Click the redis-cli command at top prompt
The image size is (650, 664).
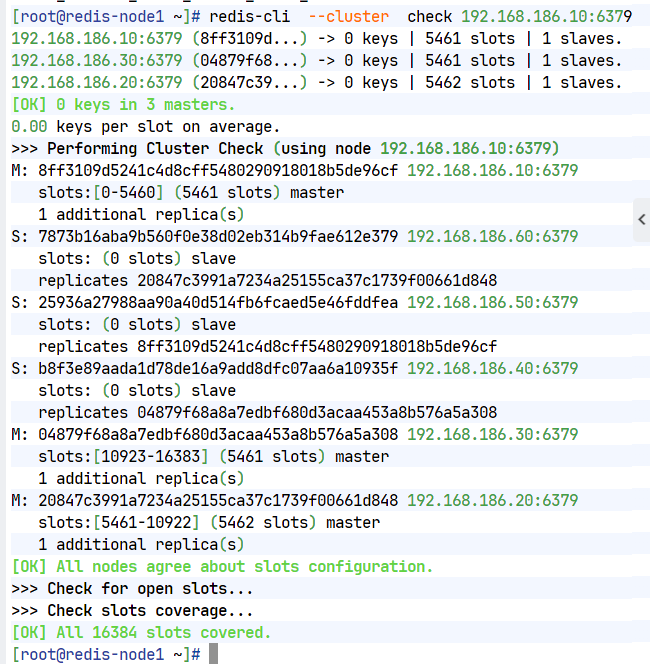pos(249,17)
